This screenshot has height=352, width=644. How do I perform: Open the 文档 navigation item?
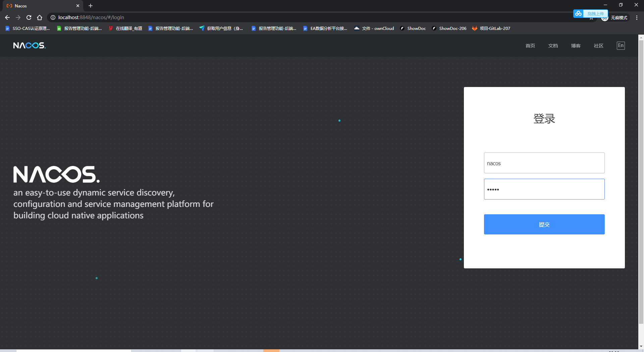[553, 46]
